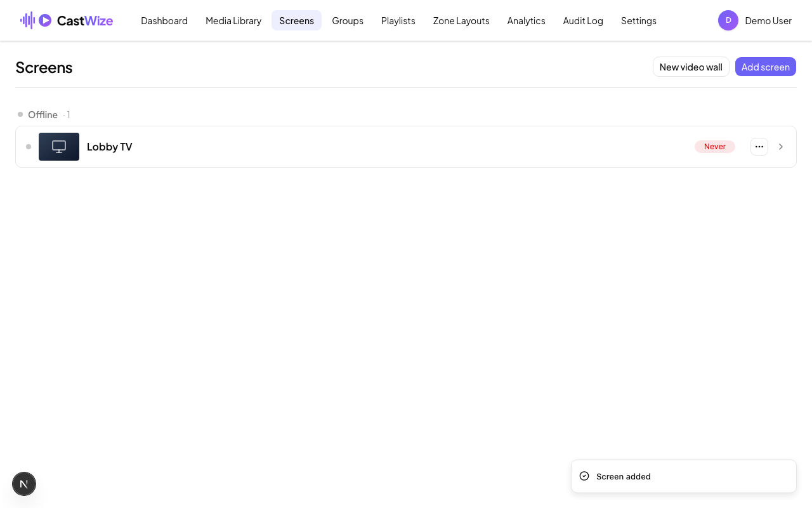
Task: Expand Lobby TV row chevron arrow
Action: coord(781,147)
